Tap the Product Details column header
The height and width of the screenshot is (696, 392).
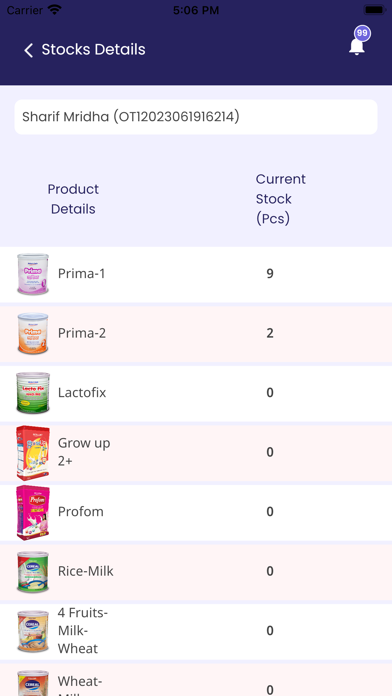(x=73, y=199)
